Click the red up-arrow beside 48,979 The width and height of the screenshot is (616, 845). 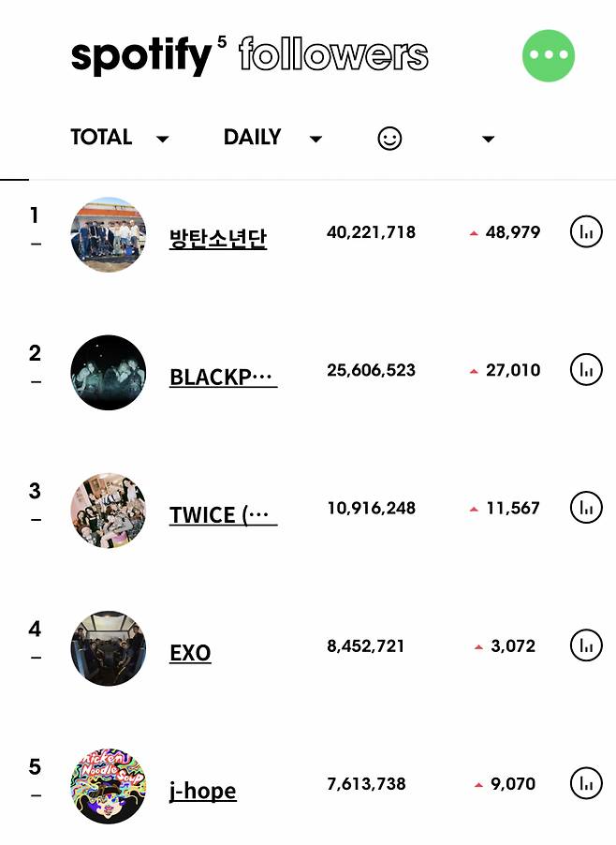pyautogui.click(x=474, y=232)
